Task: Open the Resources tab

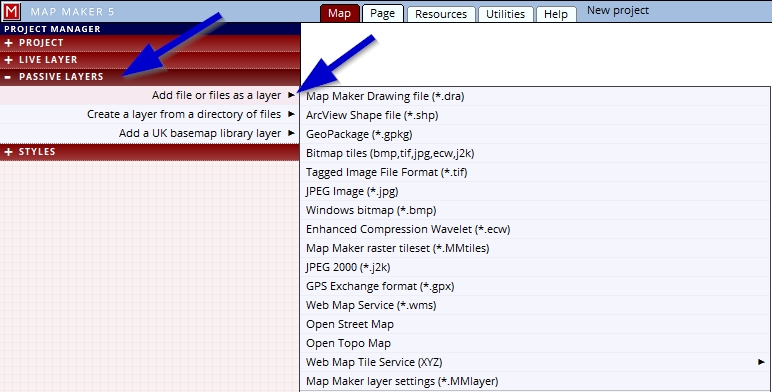Action: click(x=441, y=14)
